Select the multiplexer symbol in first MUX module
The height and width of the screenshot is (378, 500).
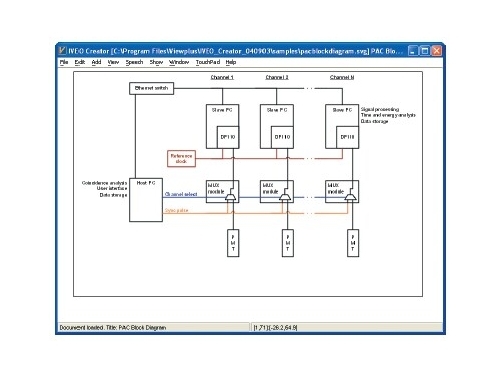231,198
